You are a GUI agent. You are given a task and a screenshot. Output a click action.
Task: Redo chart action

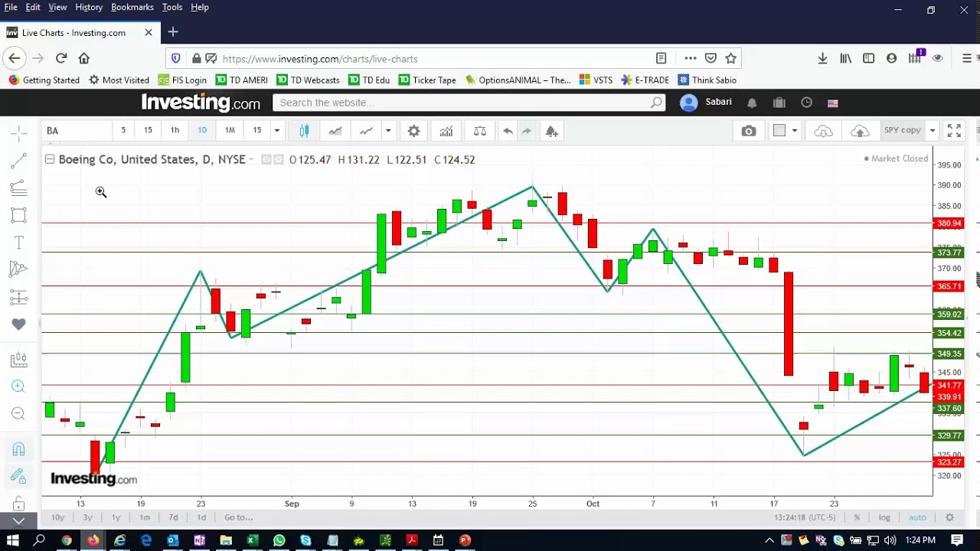[x=527, y=131]
